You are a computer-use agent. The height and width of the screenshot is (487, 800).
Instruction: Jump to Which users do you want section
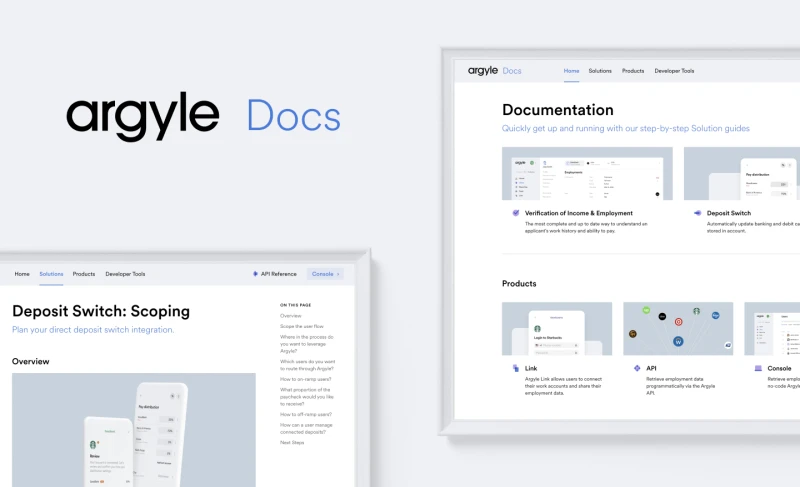click(x=307, y=365)
